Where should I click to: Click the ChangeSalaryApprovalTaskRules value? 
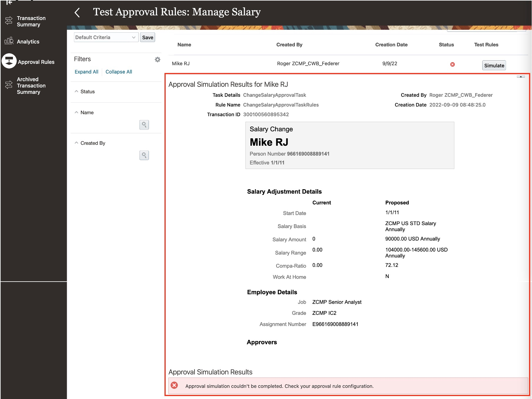(x=281, y=105)
